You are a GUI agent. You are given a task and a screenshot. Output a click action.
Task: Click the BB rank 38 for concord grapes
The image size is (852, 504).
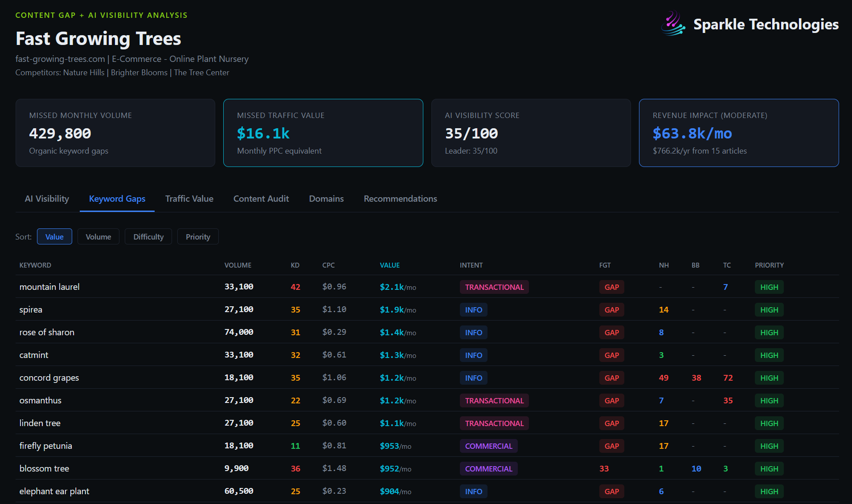[696, 378]
